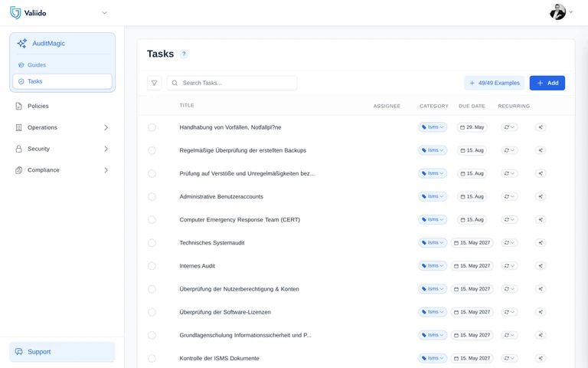Check Überprüfung der Nutzerberechtigung & Konten circle

[152, 289]
